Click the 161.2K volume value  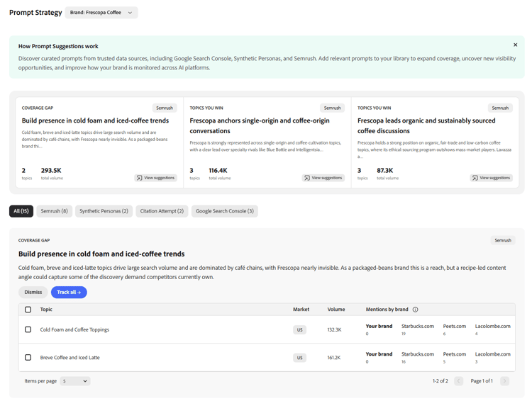click(334, 357)
